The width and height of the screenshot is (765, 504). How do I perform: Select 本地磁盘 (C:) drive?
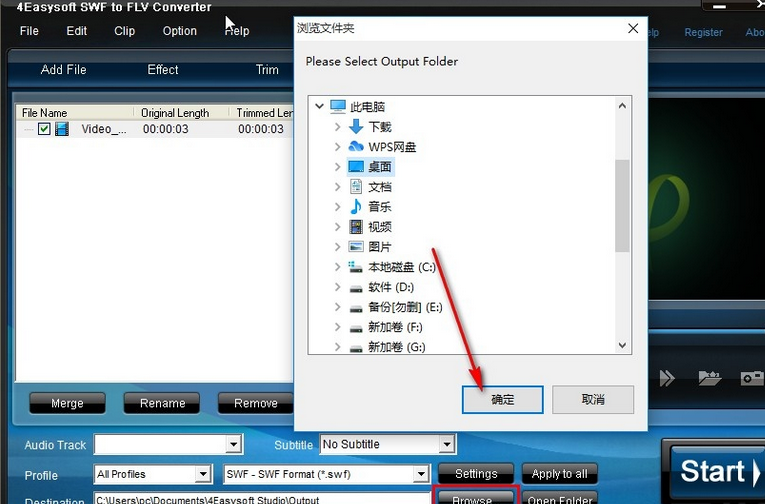pos(402,267)
